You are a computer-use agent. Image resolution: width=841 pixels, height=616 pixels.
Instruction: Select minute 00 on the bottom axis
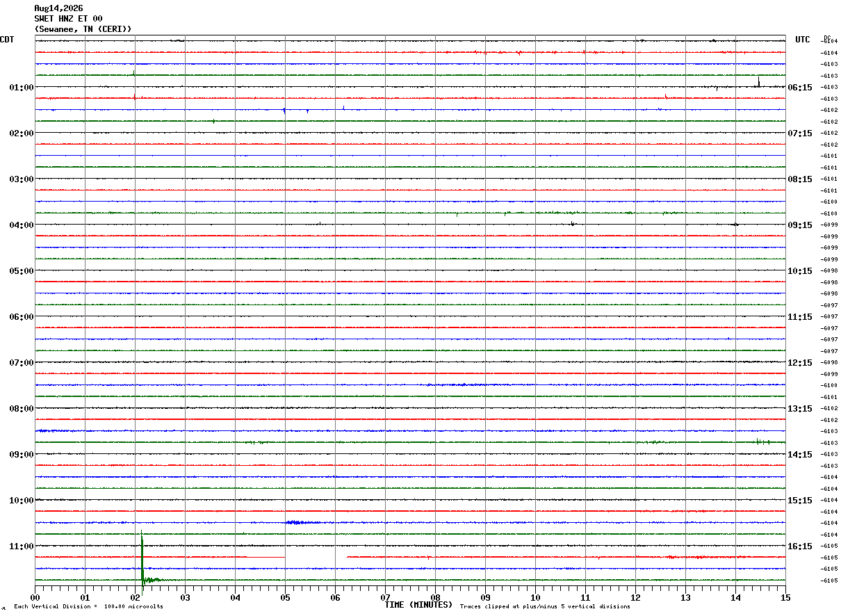(35, 597)
